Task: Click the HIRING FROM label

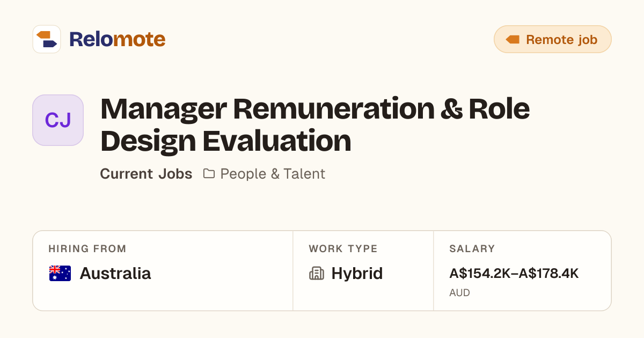Action: tap(87, 249)
